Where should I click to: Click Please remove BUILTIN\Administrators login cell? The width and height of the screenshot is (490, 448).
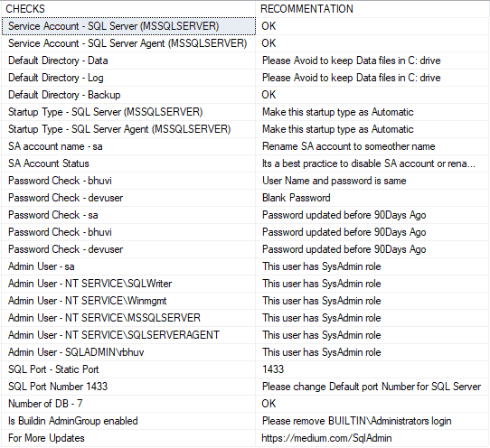372,421
